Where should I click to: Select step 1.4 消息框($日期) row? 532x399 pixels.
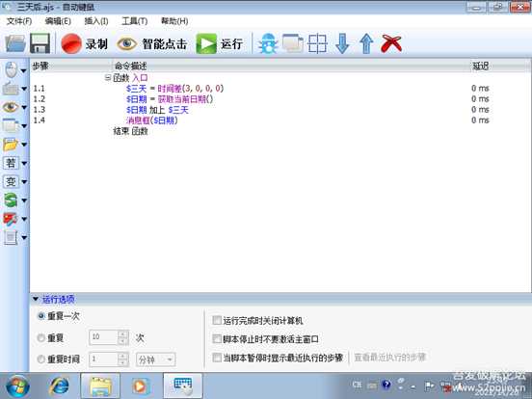point(280,120)
